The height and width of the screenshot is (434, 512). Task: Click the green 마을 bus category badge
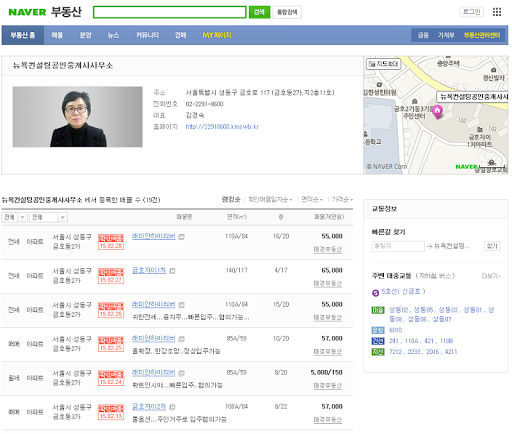(378, 310)
